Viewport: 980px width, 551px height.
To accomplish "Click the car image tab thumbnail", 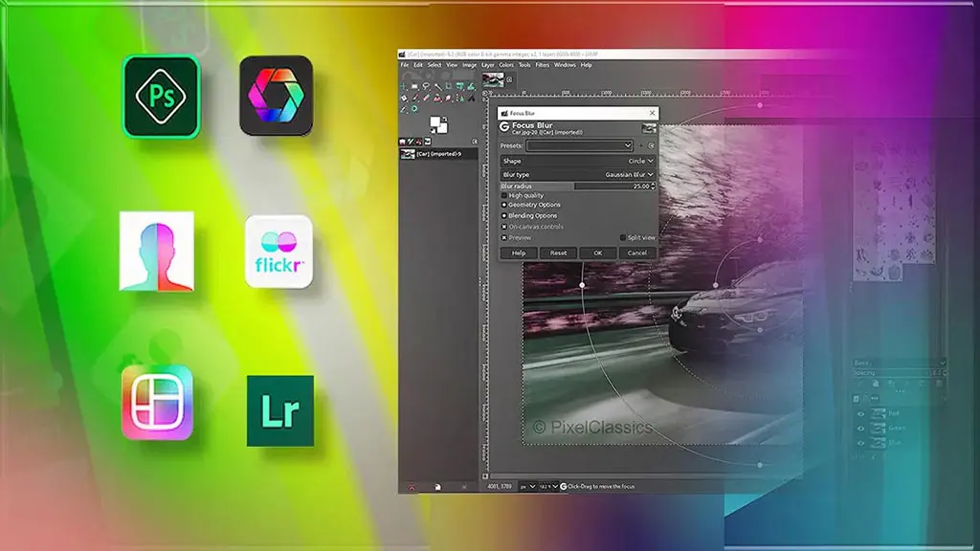I will (x=493, y=78).
